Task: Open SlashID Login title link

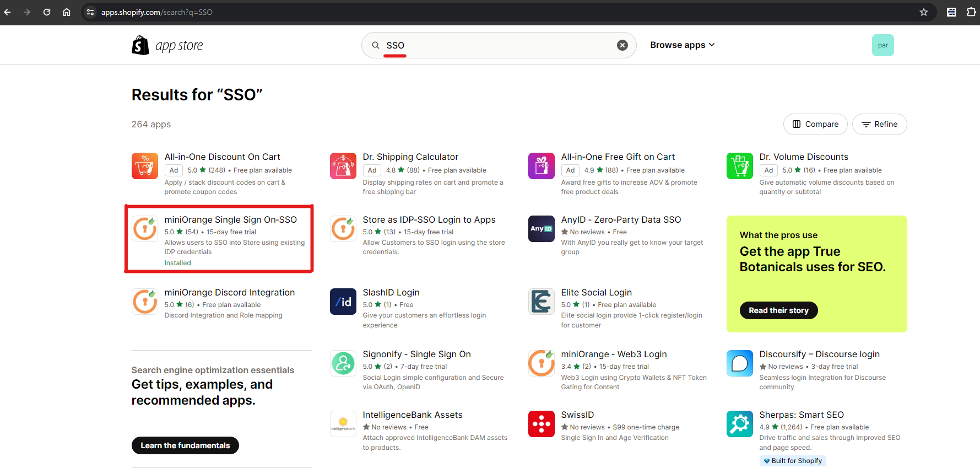Action: [x=391, y=292]
